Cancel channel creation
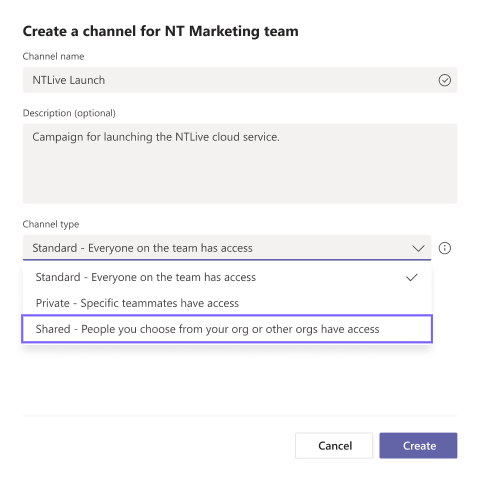This screenshot has height=481, width=482. [334, 446]
